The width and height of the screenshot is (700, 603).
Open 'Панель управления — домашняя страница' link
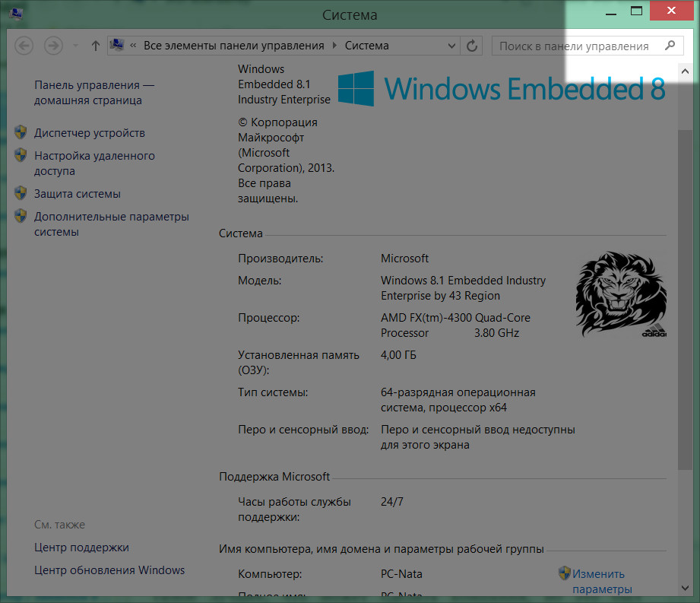click(x=94, y=93)
